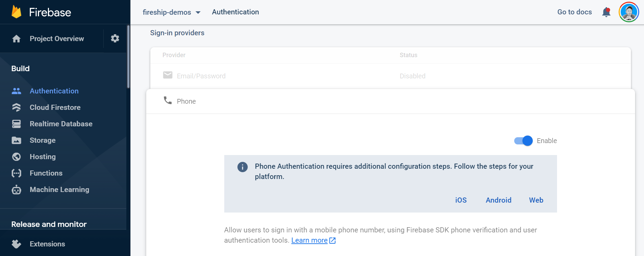
Task: Click the sidebar vertical scrollbar
Action: coord(128,57)
